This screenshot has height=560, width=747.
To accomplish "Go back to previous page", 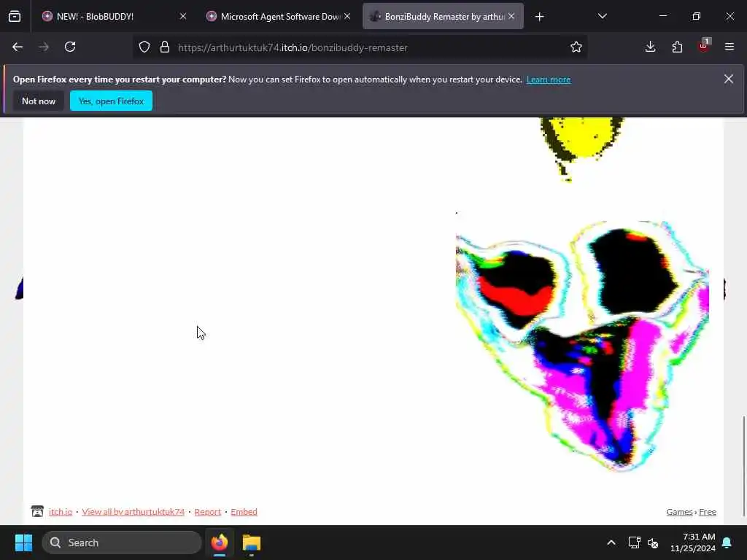I will pos(18,47).
